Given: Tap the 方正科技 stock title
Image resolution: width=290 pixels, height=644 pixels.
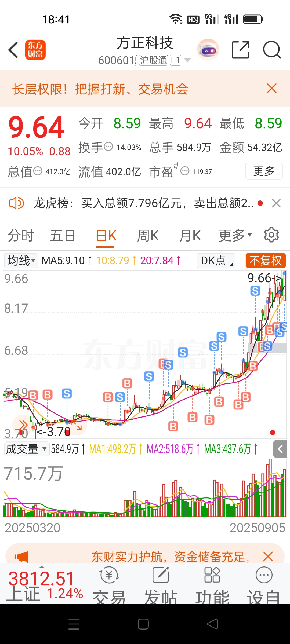Looking at the screenshot, I should [x=145, y=43].
